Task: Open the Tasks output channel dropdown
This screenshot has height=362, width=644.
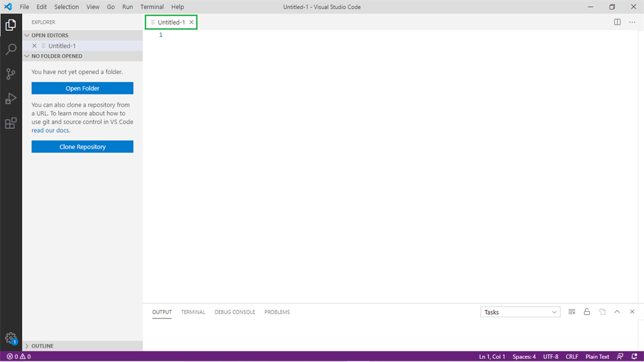Action: 520,312
